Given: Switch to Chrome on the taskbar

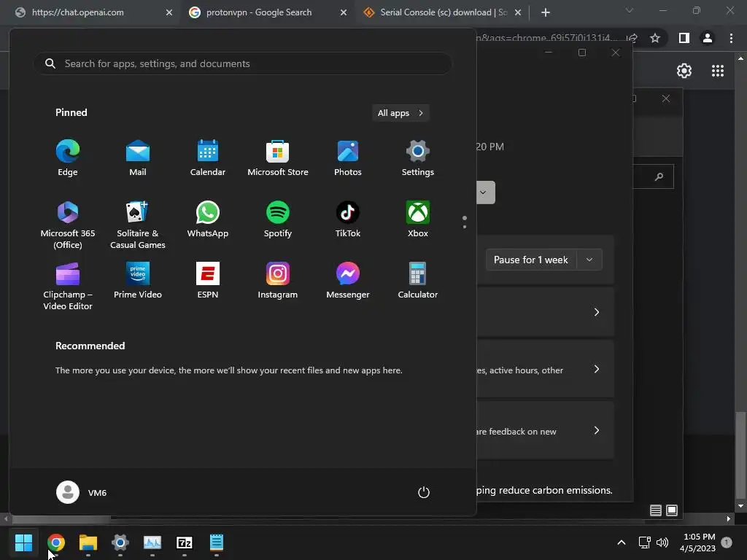Looking at the screenshot, I should tap(56, 542).
